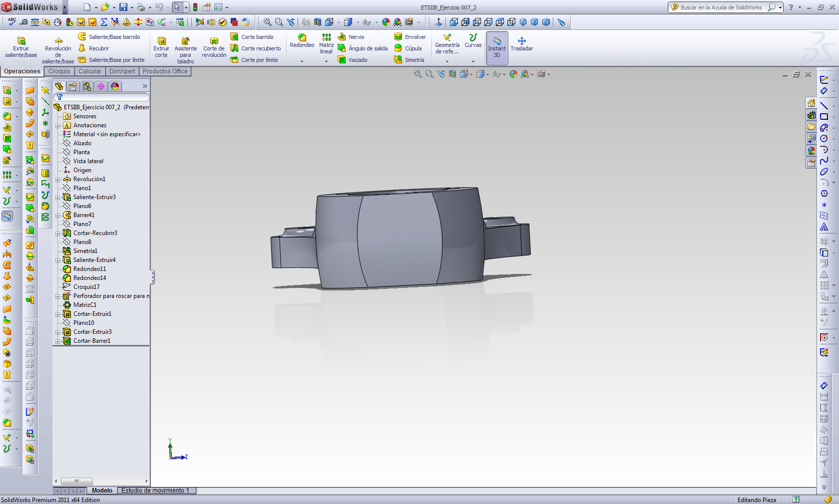Open the ConfigurationManager tab icon
Viewport: 839px width, 504px height.
pos(87,86)
